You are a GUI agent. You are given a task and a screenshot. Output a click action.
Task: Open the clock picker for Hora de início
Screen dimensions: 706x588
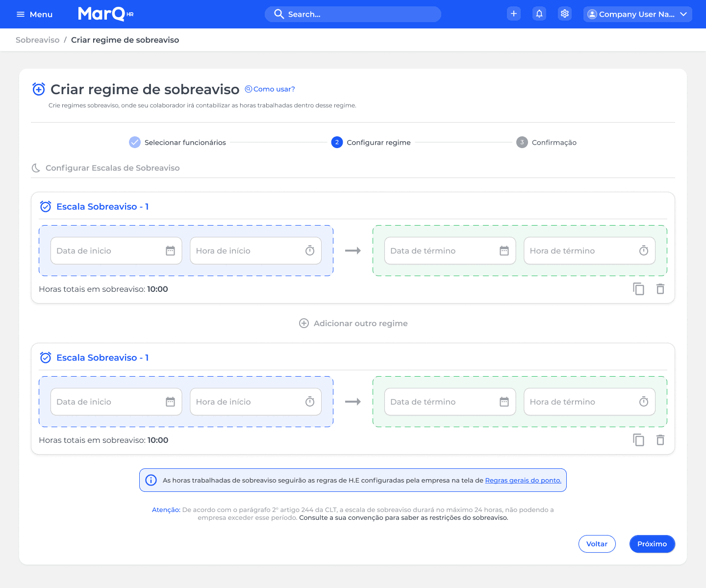click(309, 251)
